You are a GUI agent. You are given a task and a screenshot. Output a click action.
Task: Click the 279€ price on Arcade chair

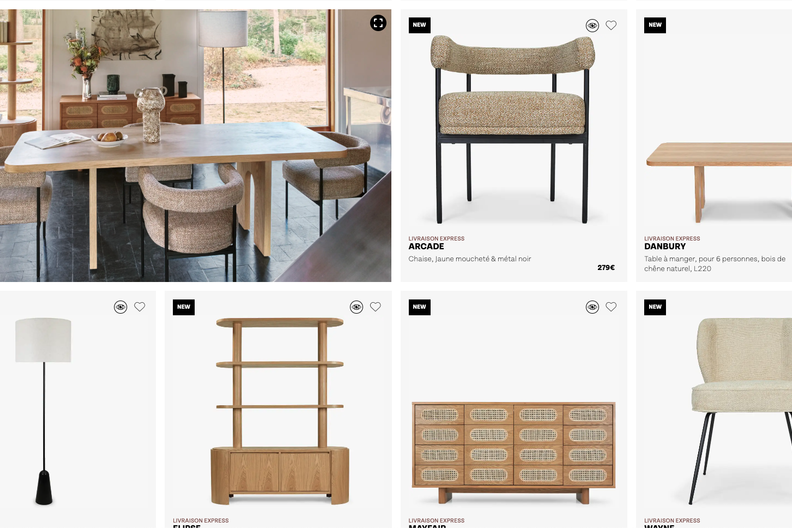coord(606,267)
